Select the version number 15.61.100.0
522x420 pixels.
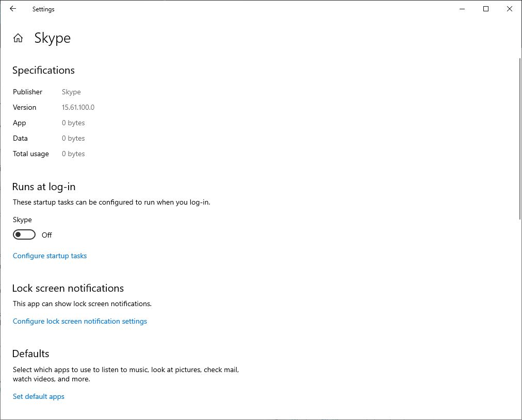point(78,107)
